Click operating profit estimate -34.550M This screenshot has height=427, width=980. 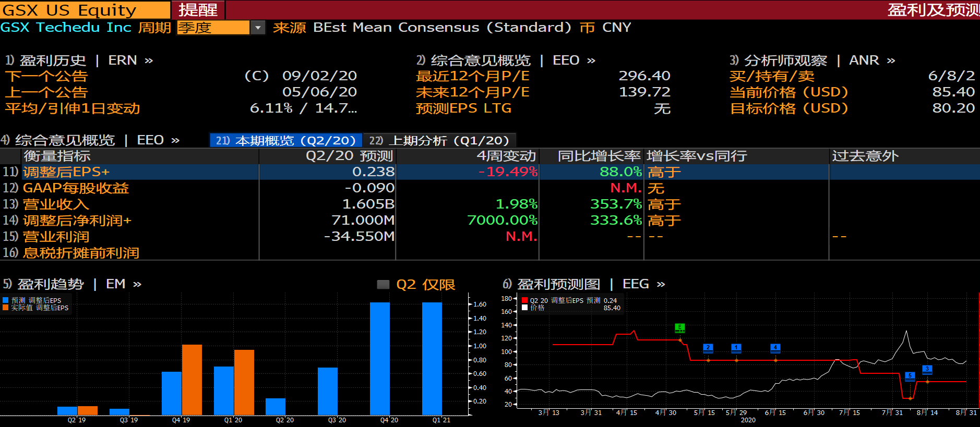click(x=359, y=237)
